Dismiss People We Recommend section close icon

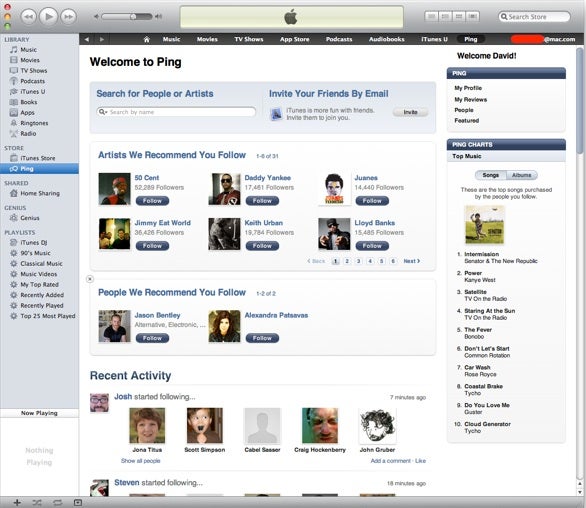90,279
